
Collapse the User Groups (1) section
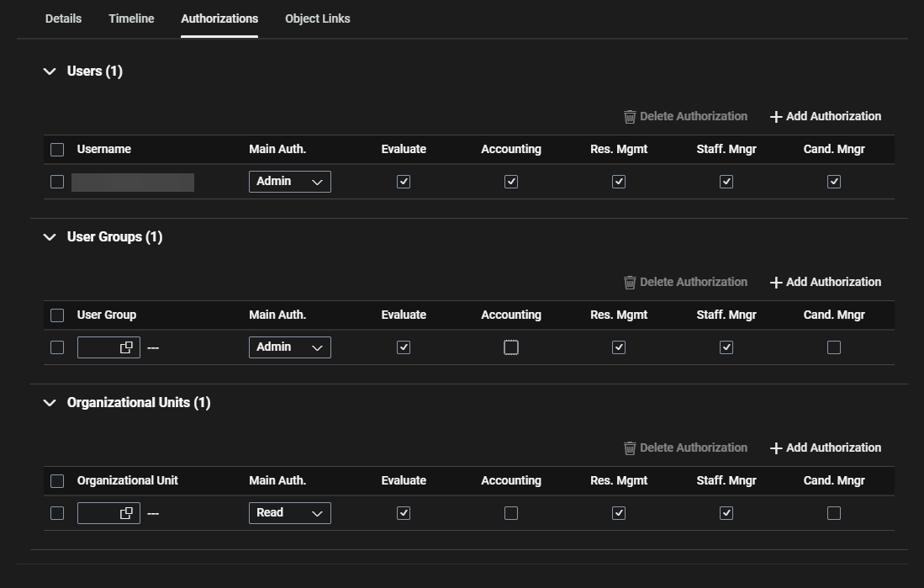[x=49, y=237]
